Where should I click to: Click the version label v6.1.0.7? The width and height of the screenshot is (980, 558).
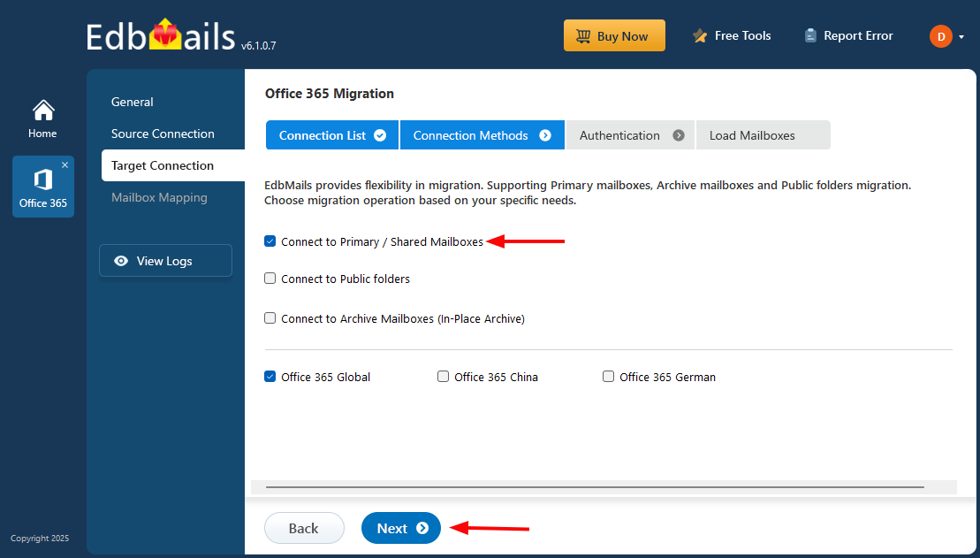coord(258,46)
